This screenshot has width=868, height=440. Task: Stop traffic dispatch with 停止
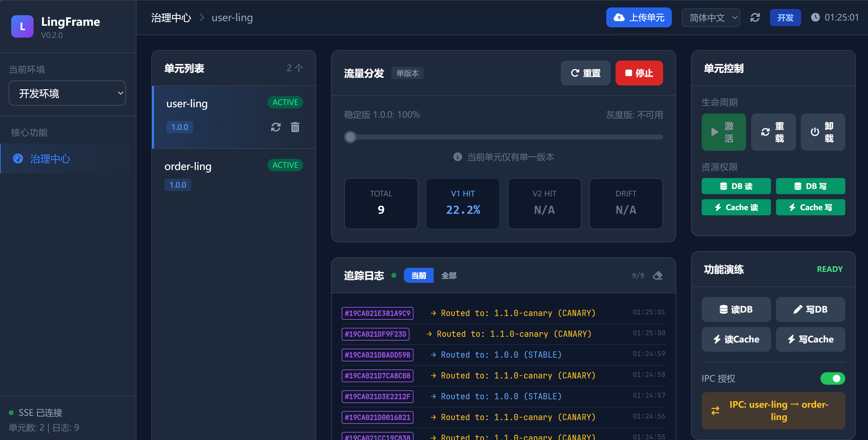(x=639, y=73)
